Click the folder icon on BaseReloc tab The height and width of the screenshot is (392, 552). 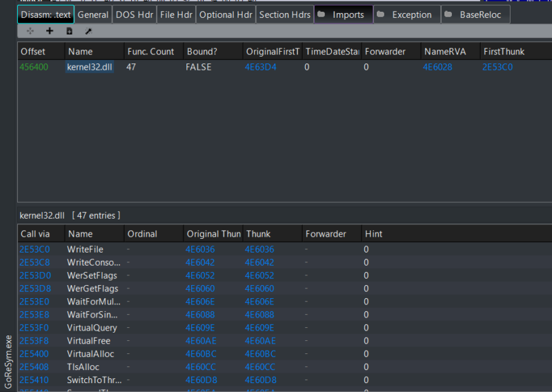coord(448,14)
